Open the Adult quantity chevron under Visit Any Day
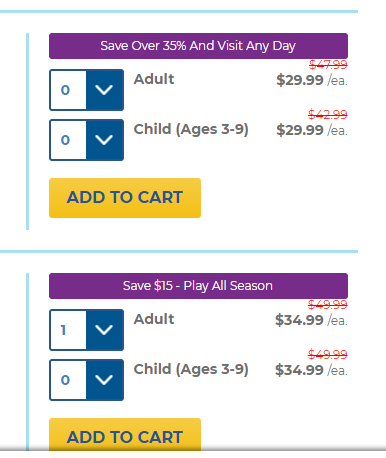386x458 pixels. point(105,90)
